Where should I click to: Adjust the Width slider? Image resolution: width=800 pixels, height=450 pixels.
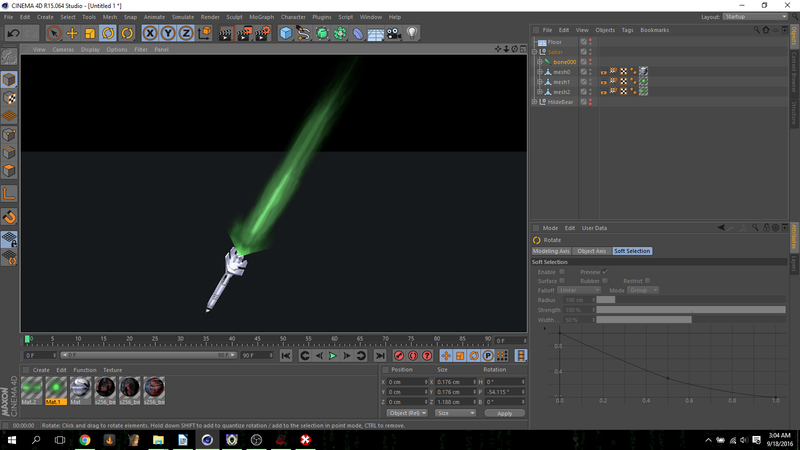coord(691,320)
